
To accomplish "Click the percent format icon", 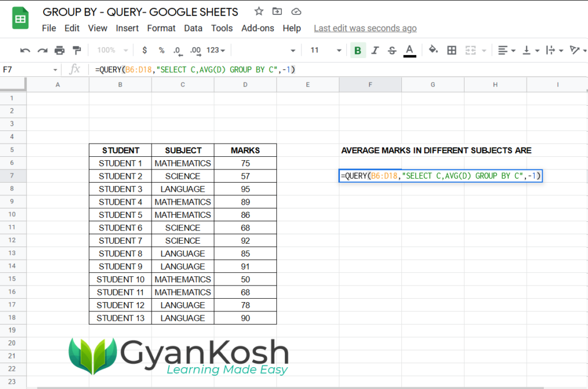I will [x=161, y=50].
